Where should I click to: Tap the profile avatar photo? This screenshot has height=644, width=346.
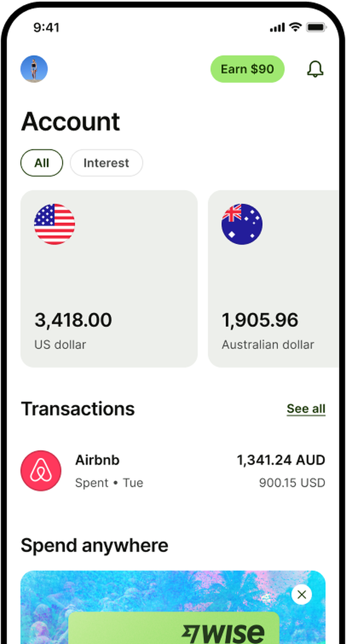coord(34,69)
